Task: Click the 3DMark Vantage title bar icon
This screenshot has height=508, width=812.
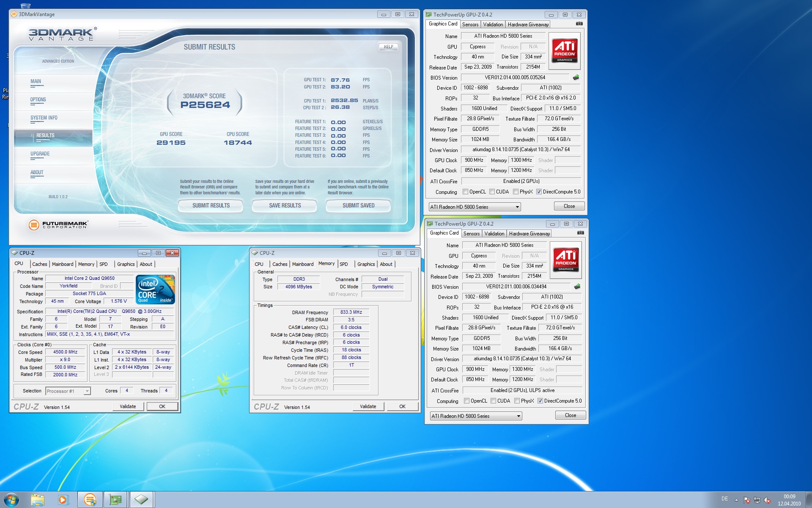Action: (14, 14)
